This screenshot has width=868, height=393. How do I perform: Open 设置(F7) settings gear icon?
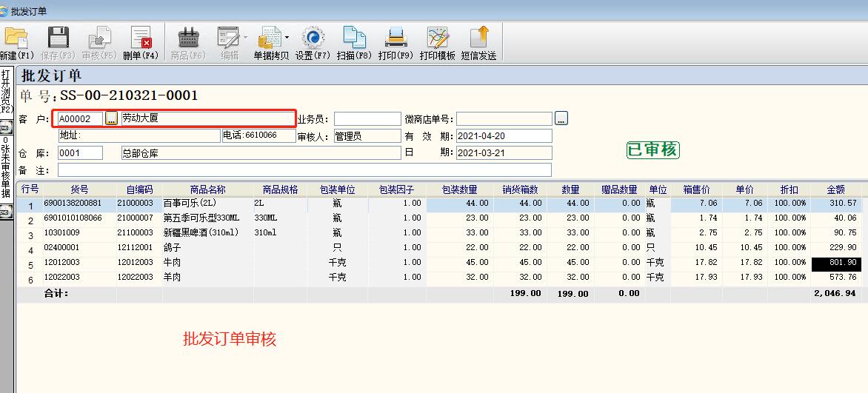click(313, 38)
